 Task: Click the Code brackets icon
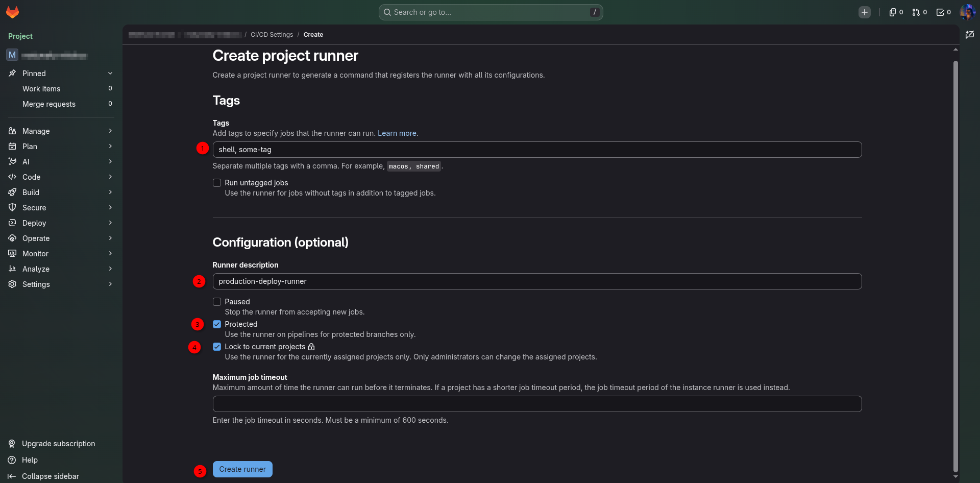[x=12, y=177]
